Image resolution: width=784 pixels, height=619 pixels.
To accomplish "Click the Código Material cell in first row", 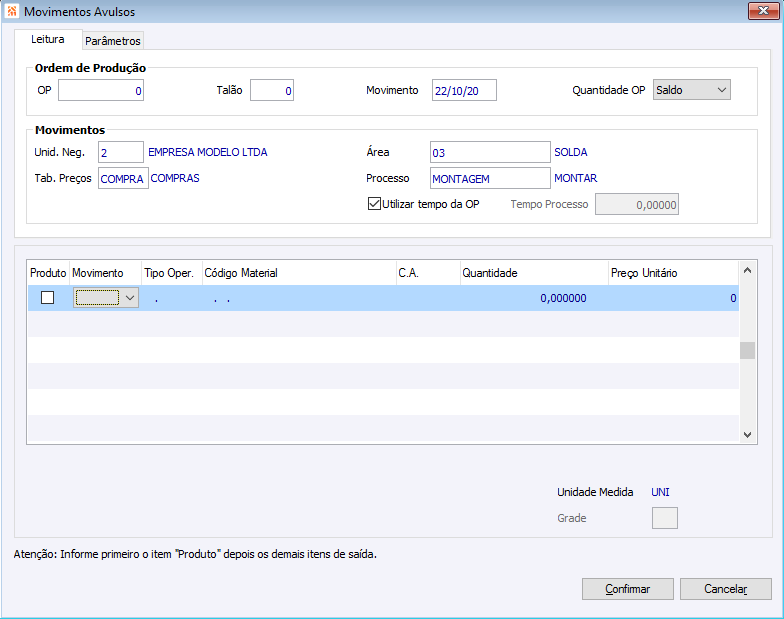I will (299, 298).
